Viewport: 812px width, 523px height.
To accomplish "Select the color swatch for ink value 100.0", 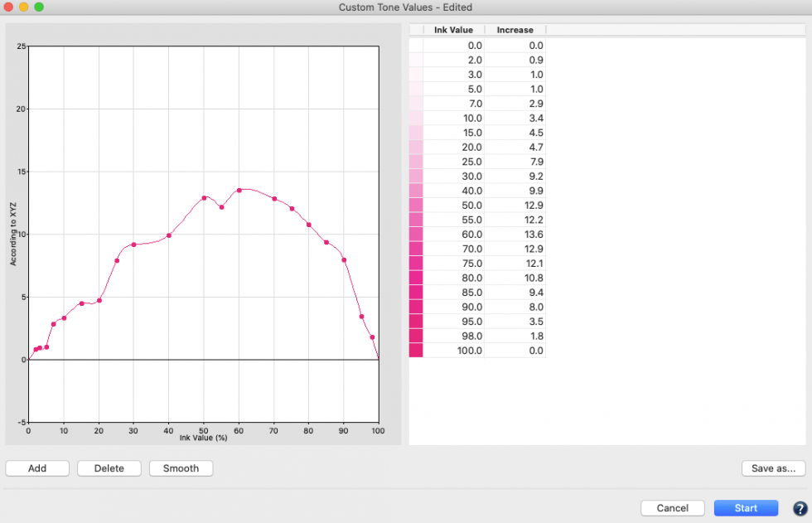I will coord(416,351).
